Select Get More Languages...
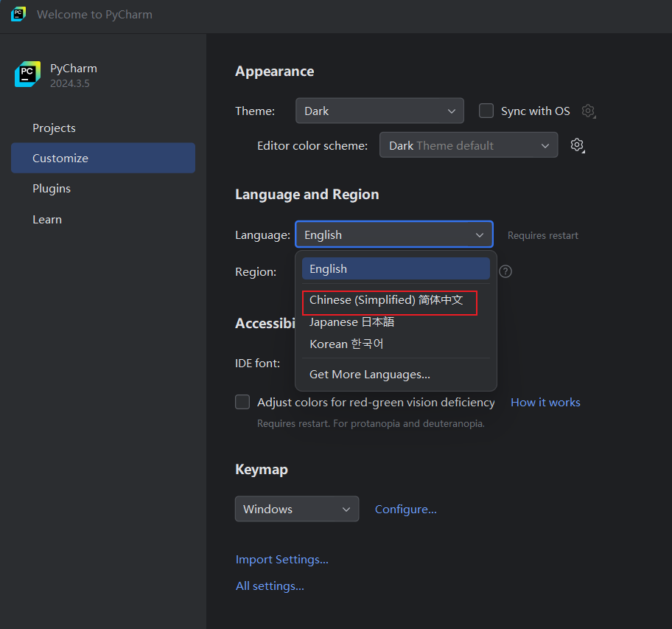 [x=396, y=375]
